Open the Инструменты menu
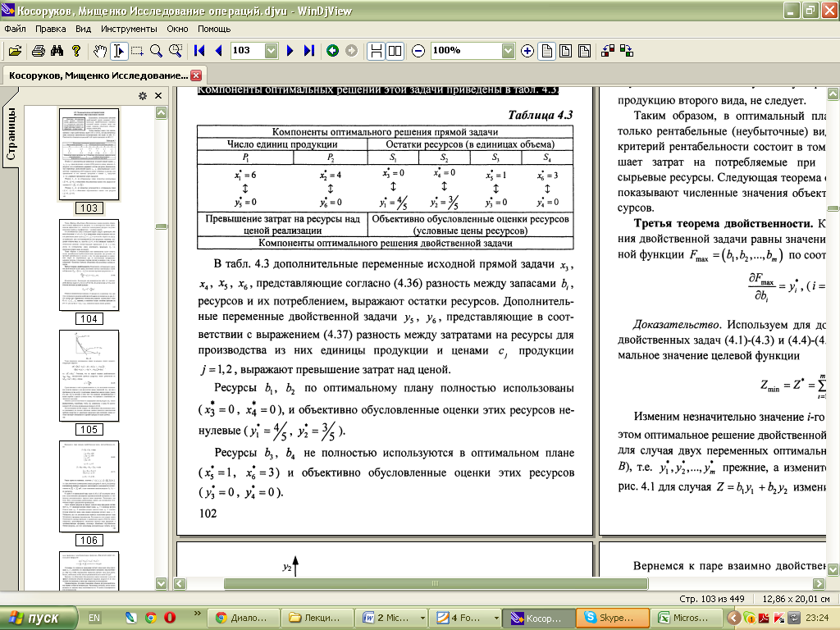 [129, 29]
